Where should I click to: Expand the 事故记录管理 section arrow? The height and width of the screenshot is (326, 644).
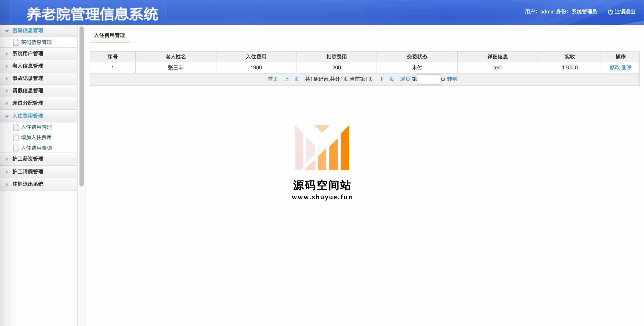click(7, 78)
